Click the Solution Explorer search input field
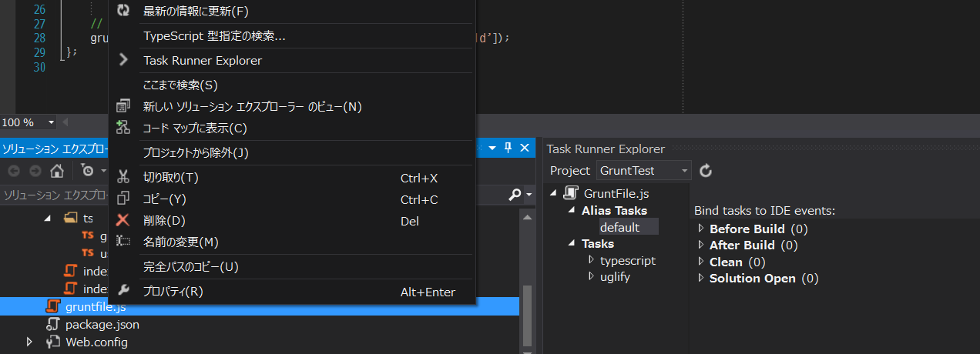The width and height of the screenshot is (980, 354). (x=253, y=195)
